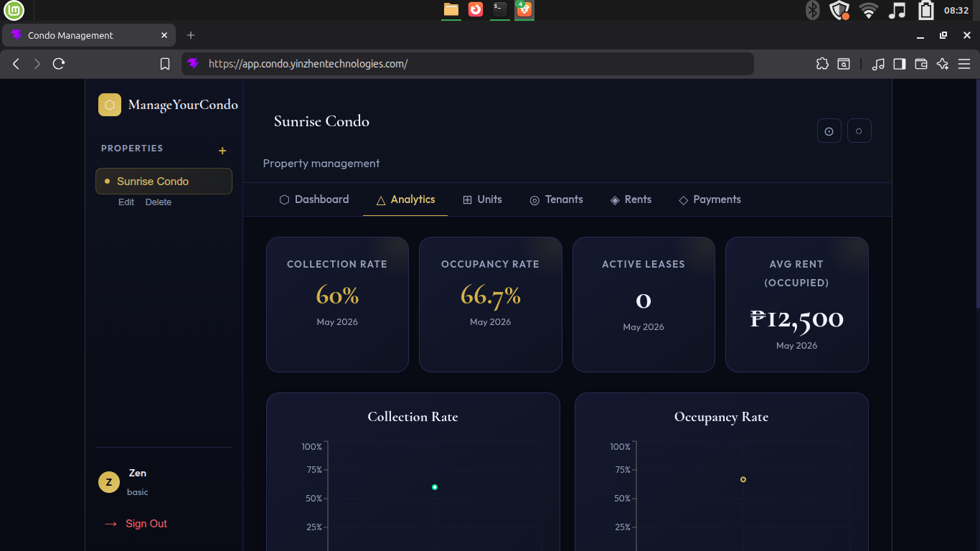Go back with the browser back arrow
This screenshot has width=980, height=551.
16,64
